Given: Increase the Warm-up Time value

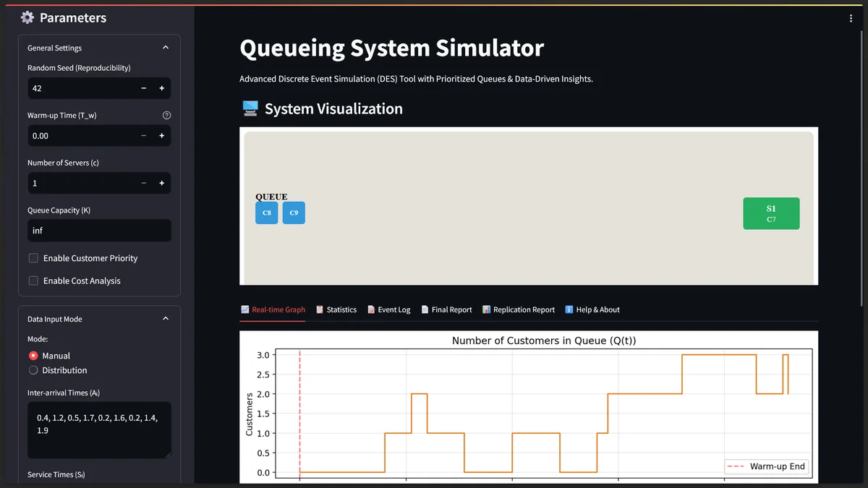Looking at the screenshot, I should pos(161,136).
